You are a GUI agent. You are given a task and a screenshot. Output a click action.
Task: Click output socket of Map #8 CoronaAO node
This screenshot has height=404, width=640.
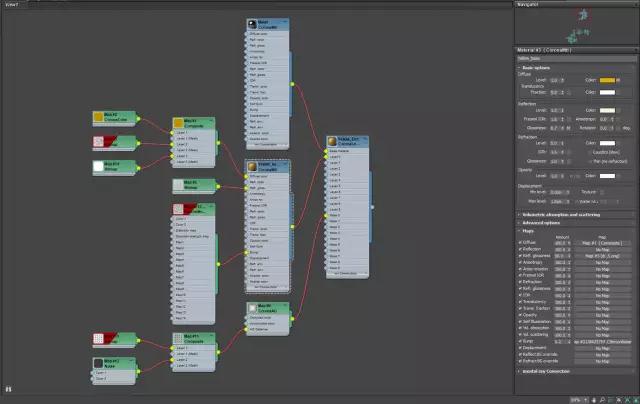292,319
